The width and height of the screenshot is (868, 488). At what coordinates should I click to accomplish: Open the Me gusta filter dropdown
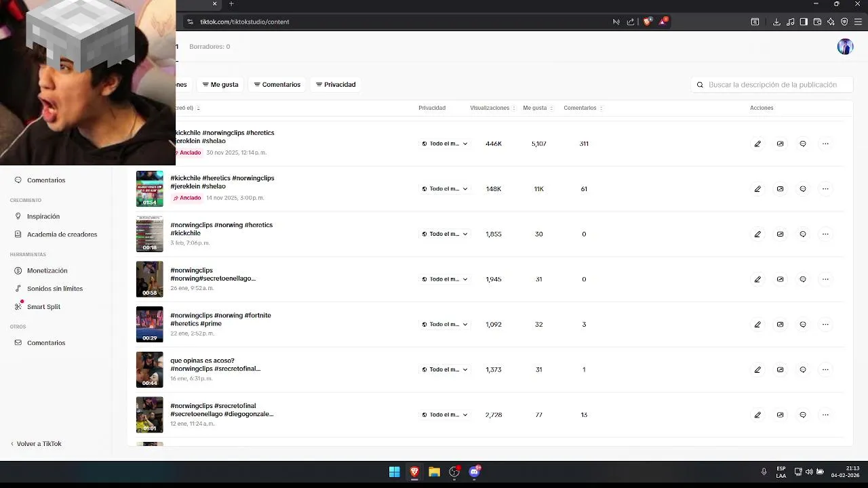tap(220, 85)
